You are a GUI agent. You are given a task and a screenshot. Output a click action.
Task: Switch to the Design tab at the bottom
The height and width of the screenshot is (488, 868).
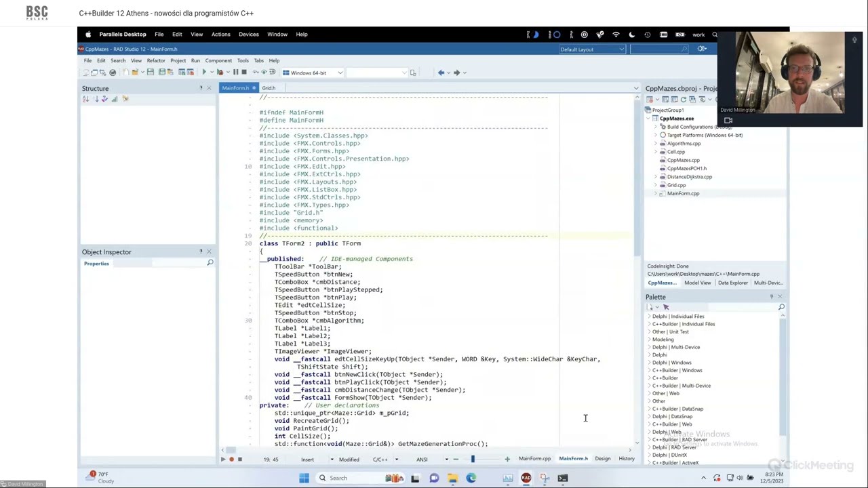click(x=602, y=459)
